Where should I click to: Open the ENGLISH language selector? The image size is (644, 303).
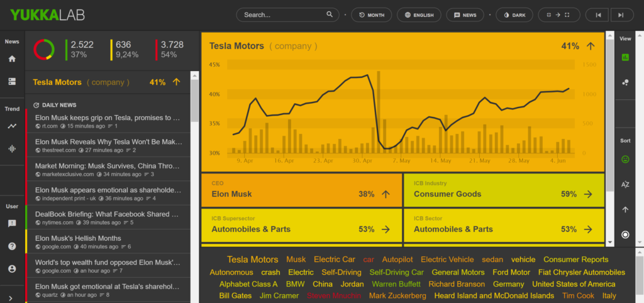tap(419, 15)
